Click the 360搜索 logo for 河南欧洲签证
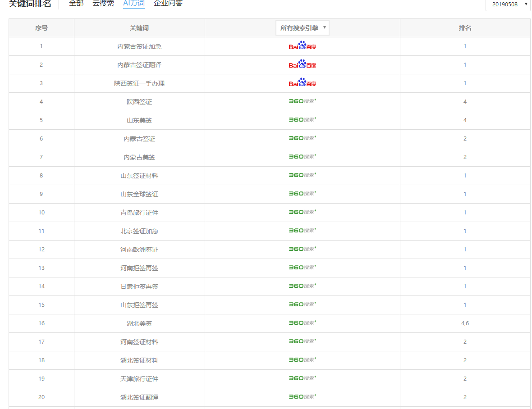This screenshot has width=532, height=409. pos(303,249)
